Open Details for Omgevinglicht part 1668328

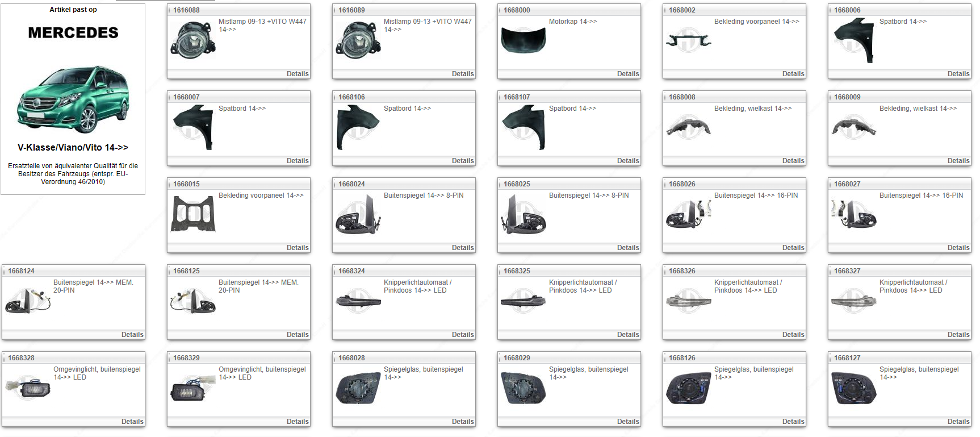point(132,422)
